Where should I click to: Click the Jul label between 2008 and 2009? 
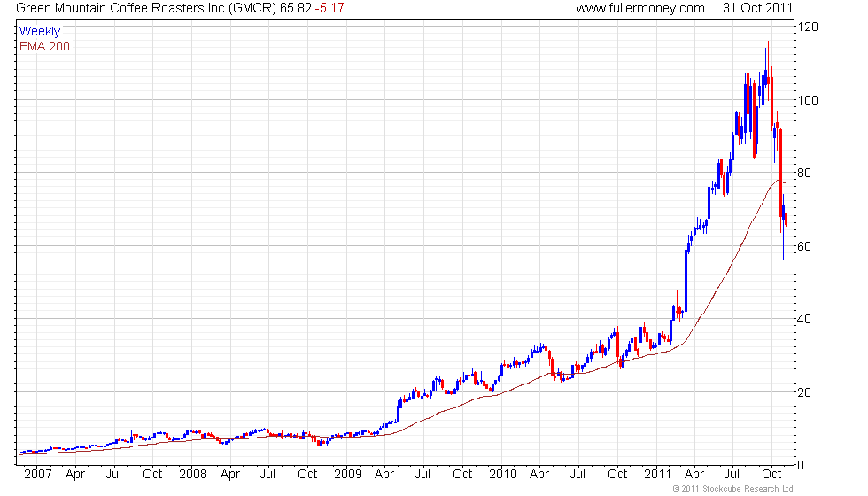267,475
